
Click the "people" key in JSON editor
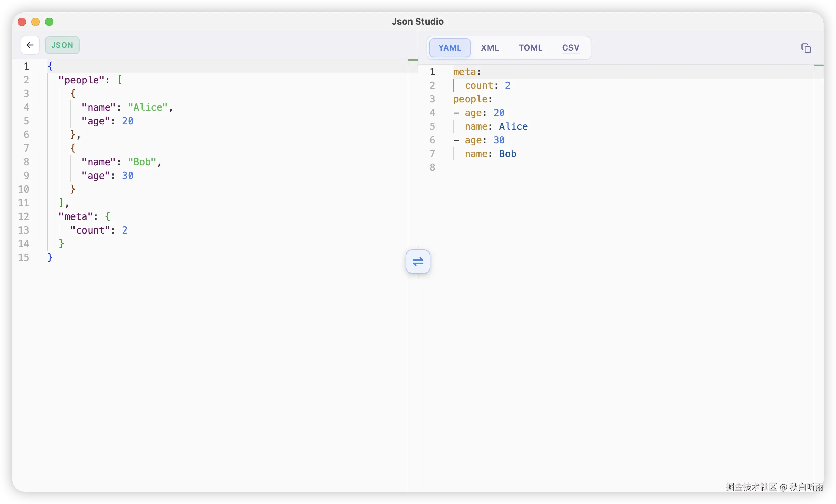click(81, 80)
